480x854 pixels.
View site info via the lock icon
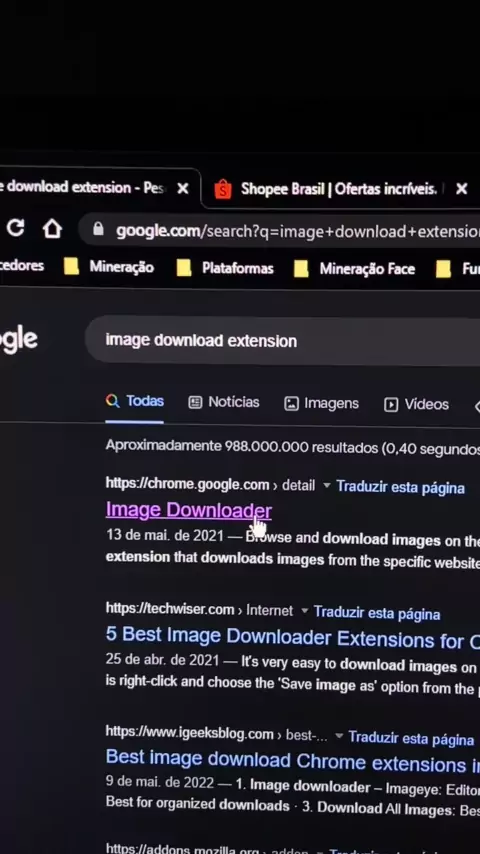pos(98,229)
